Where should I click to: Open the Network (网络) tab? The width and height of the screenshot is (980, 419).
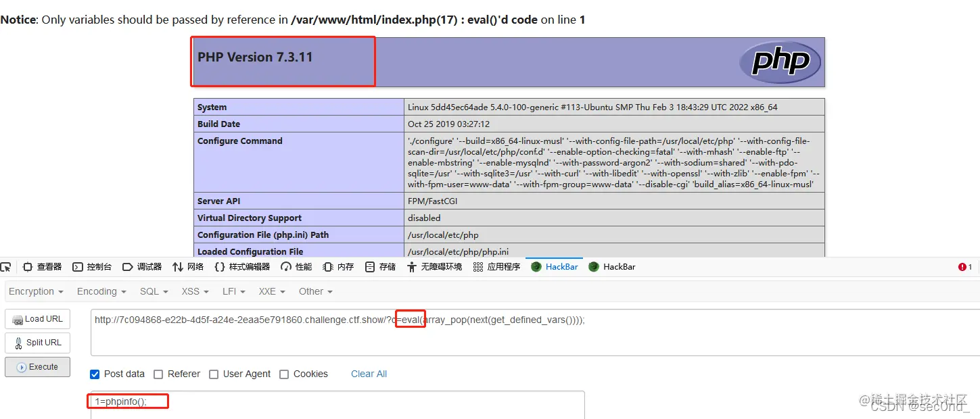188,267
